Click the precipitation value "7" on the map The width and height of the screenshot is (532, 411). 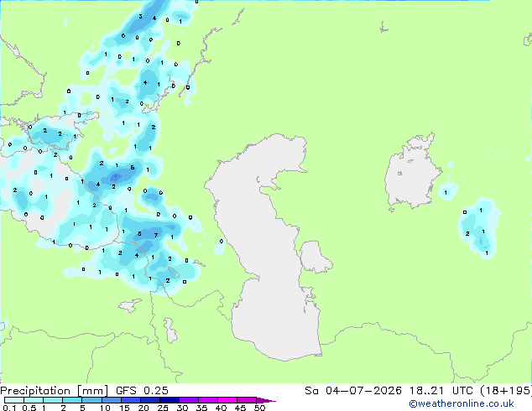click(156, 235)
